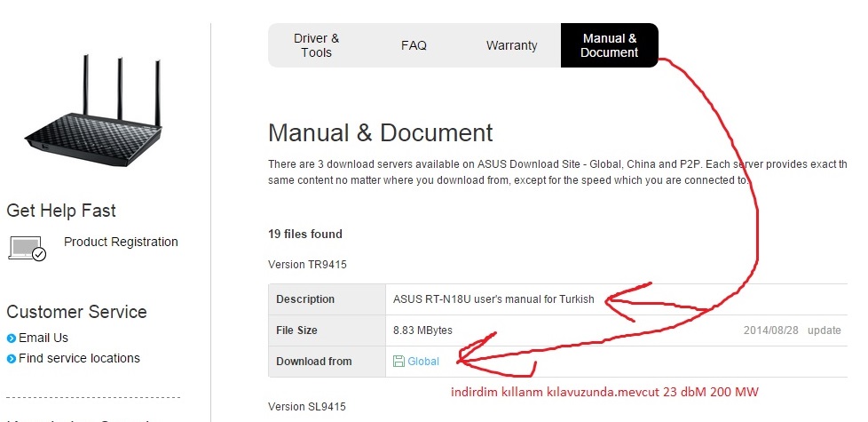
Task: Click the 'Download from' table header cell
Action: [327, 362]
